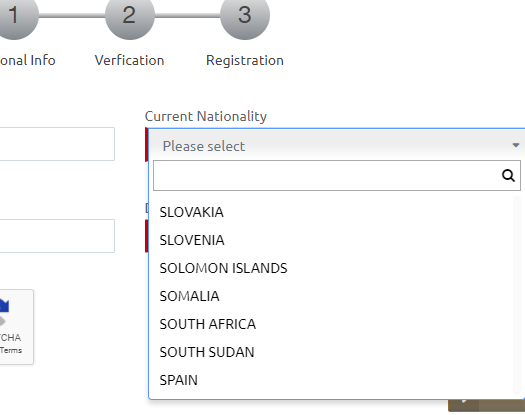The width and height of the screenshot is (525, 415).
Task: Collapse the Please select nationality dropdown arrow
Action: pos(516,145)
